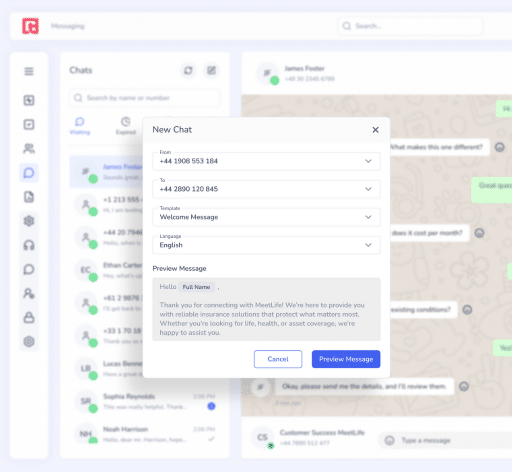
Task: Click the search by name or number field
Action: click(x=145, y=98)
